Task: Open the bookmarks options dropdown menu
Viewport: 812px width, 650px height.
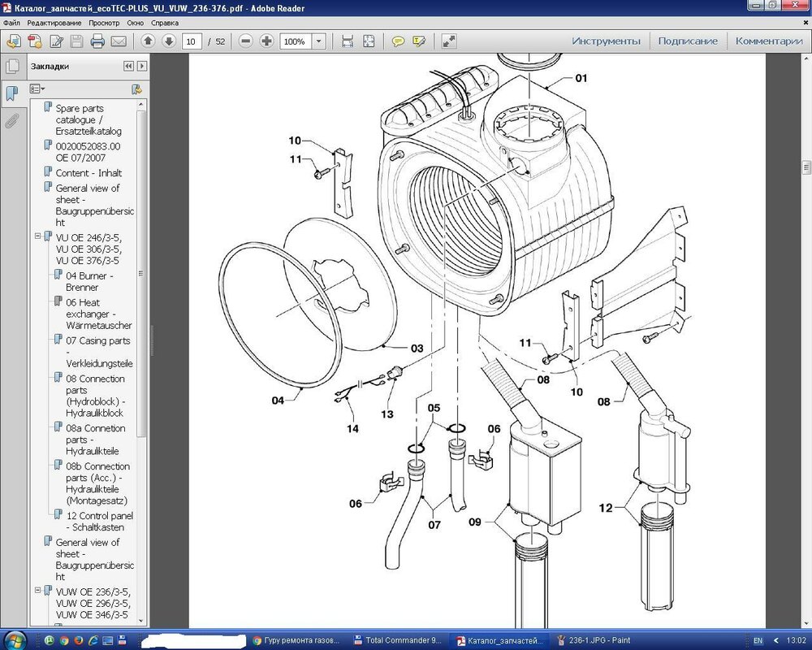Action: point(37,89)
